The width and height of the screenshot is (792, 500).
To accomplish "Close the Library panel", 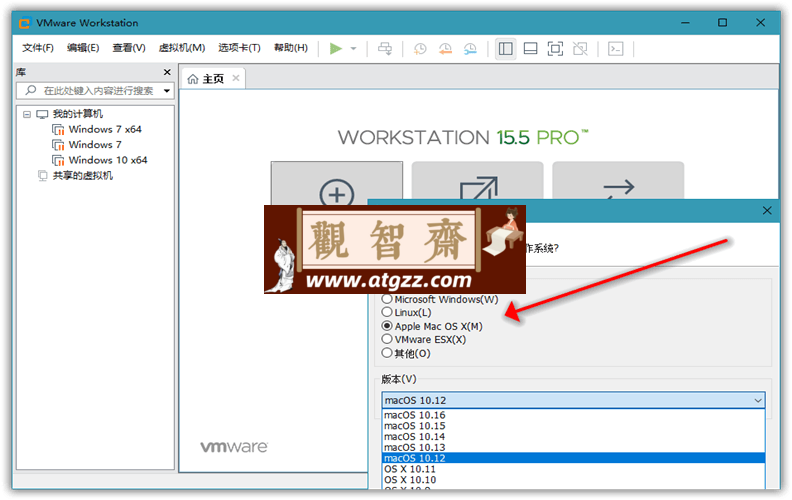I will [167, 72].
